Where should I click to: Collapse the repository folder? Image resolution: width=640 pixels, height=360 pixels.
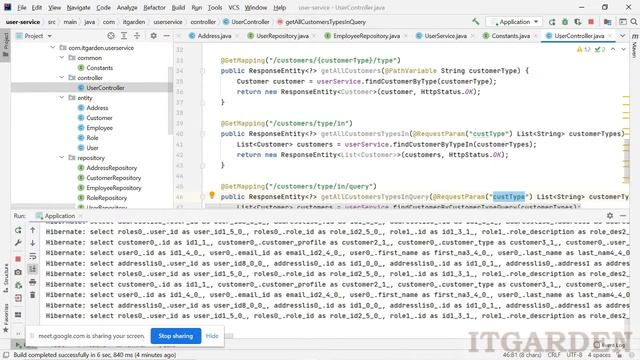pos(62,158)
